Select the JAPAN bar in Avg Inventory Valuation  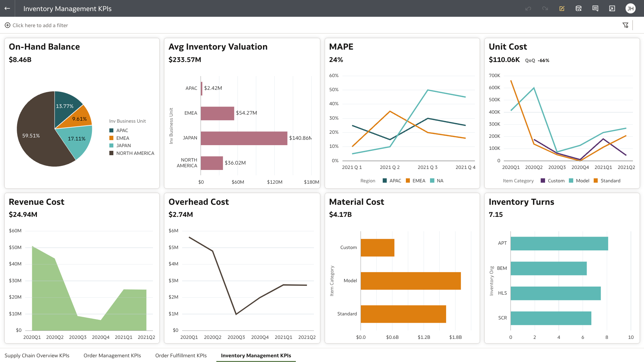[244, 138]
